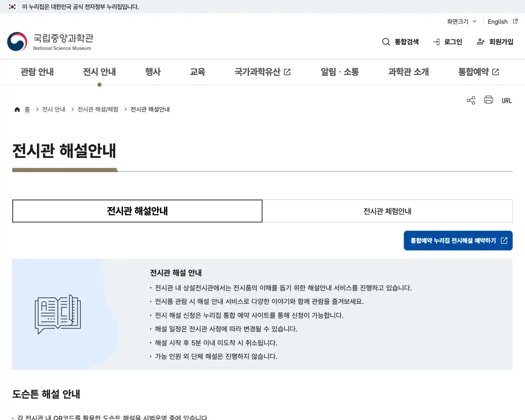Image resolution: width=525 pixels, height=420 pixels.
Task: Open the English site link
Action: click(x=497, y=21)
